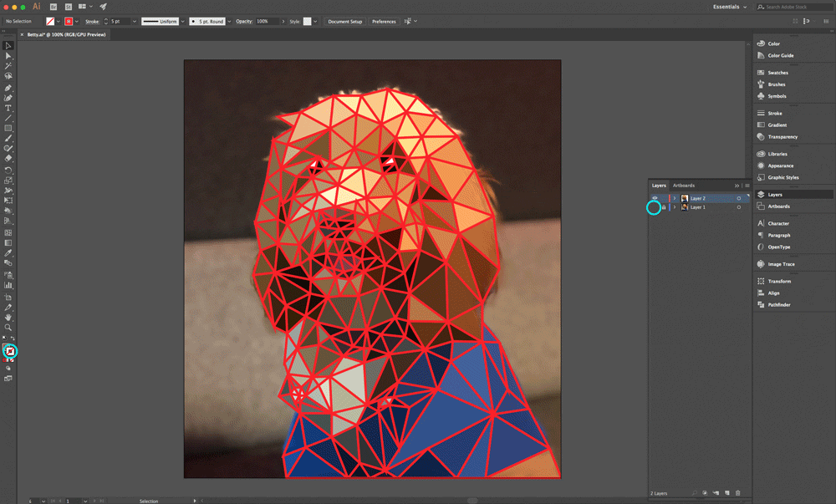Show Layer 1 via its empty visibility box
836x504 pixels.
pos(655,207)
